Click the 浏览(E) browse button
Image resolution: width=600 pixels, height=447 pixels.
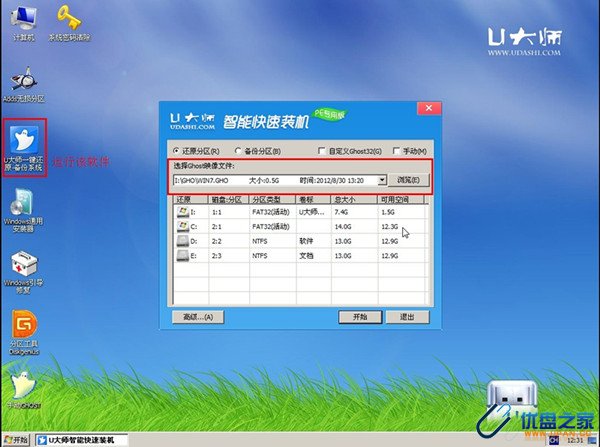coord(408,180)
